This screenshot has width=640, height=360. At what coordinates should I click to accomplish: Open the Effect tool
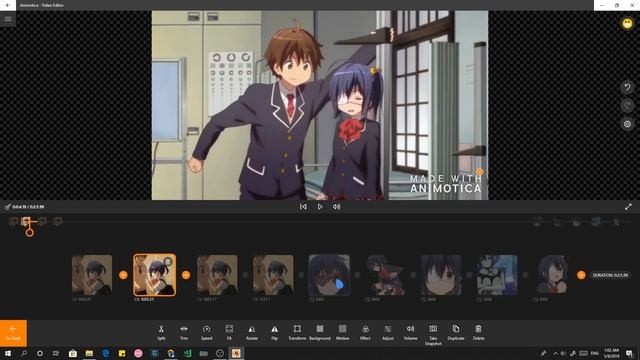[x=365, y=332]
